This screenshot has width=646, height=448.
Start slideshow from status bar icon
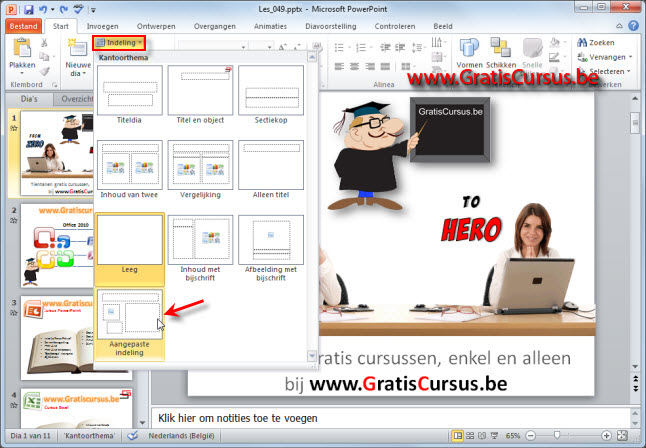[x=495, y=436]
